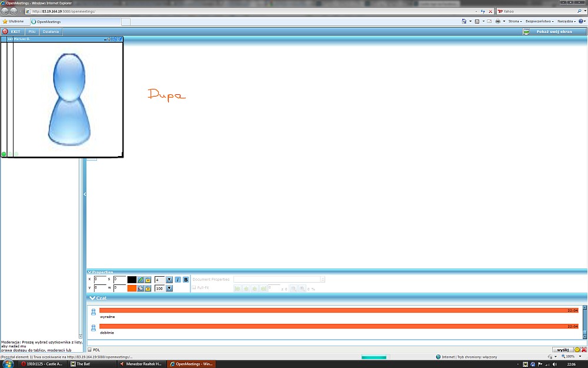Open the Pliki menu
The height and width of the screenshot is (368, 588).
(32, 31)
